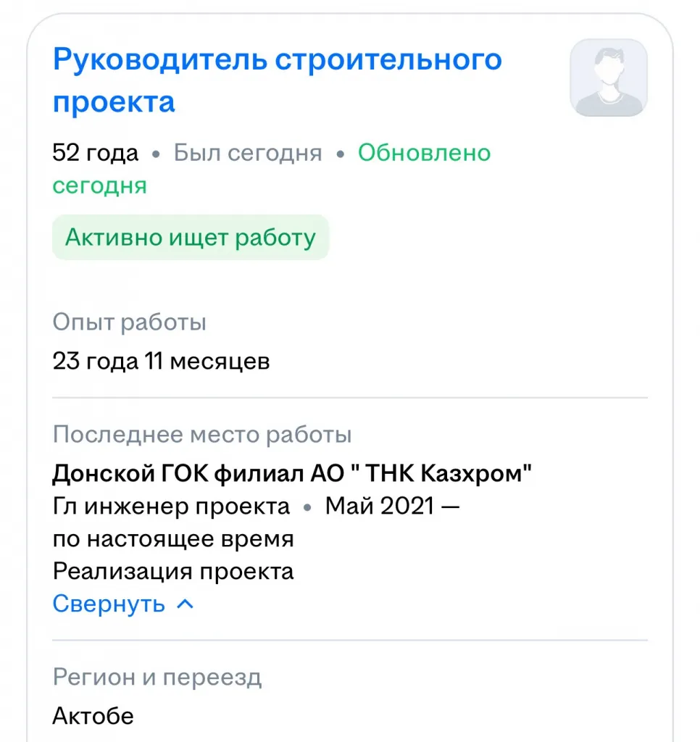Click the "Регион и переезд" section heading
Viewport: 700px width, 742px height.
pyautogui.click(x=157, y=678)
